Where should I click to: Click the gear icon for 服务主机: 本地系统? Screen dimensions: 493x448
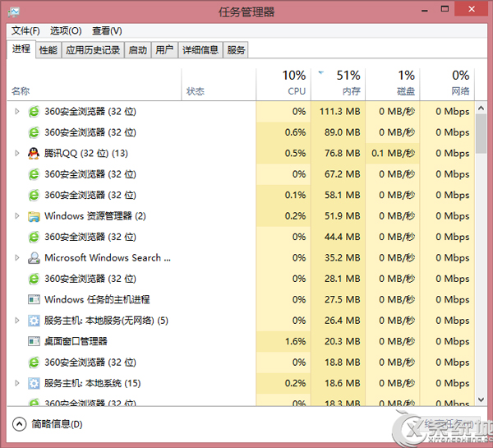point(34,383)
